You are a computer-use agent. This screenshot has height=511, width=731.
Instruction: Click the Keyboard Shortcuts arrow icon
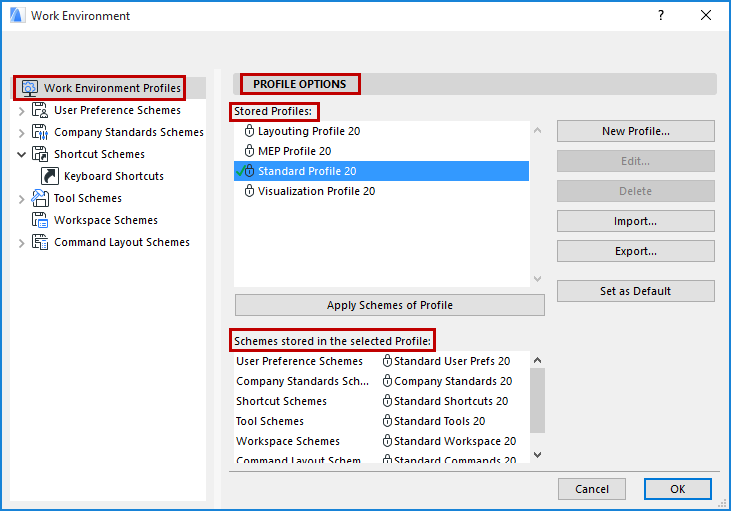pyautogui.click(x=50, y=176)
